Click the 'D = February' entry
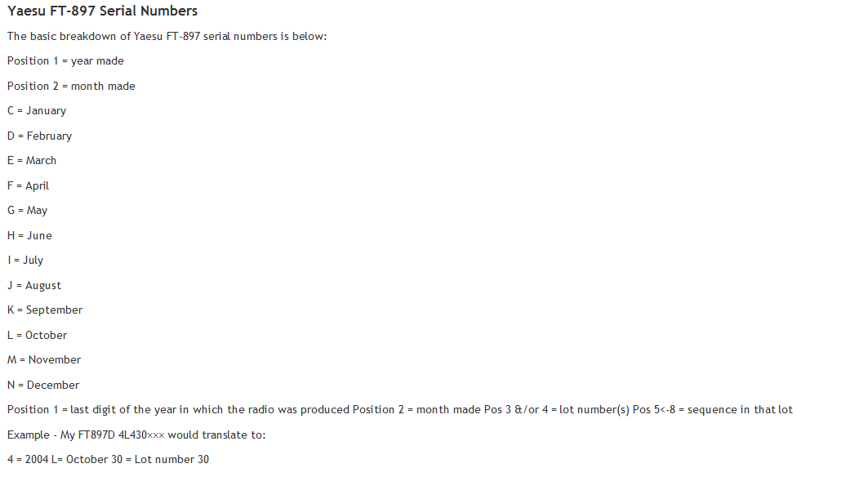Image resolution: width=868 pixels, height=477 pixels. tap(39, 136)
